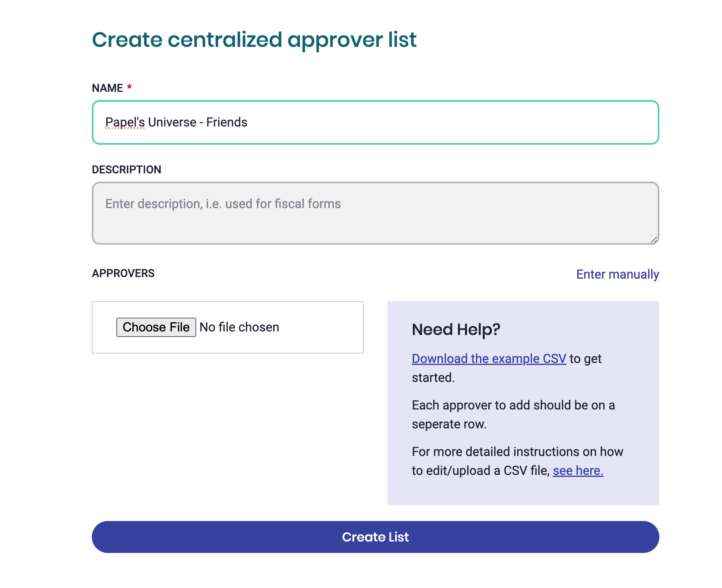
Task: Click the "For more detailed instructions" text
Action: [x=517, y=452]
